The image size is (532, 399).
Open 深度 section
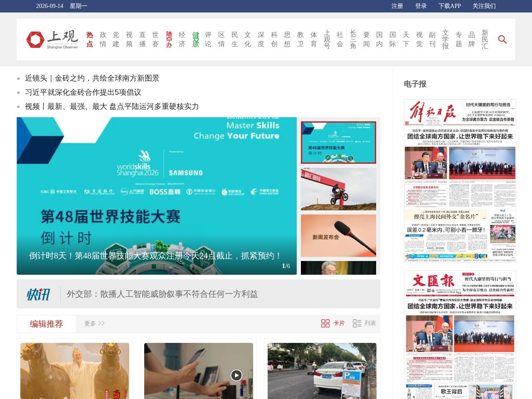coord(261,39)
